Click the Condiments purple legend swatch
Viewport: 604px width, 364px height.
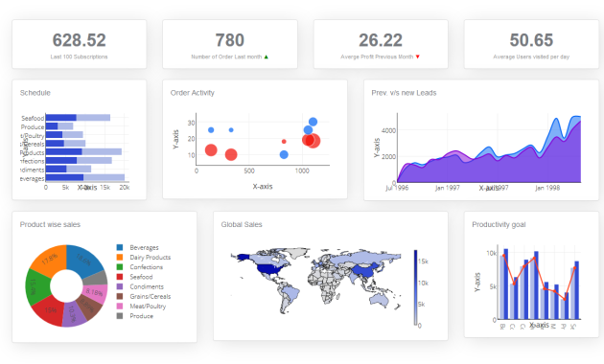[x=120, y=286]
